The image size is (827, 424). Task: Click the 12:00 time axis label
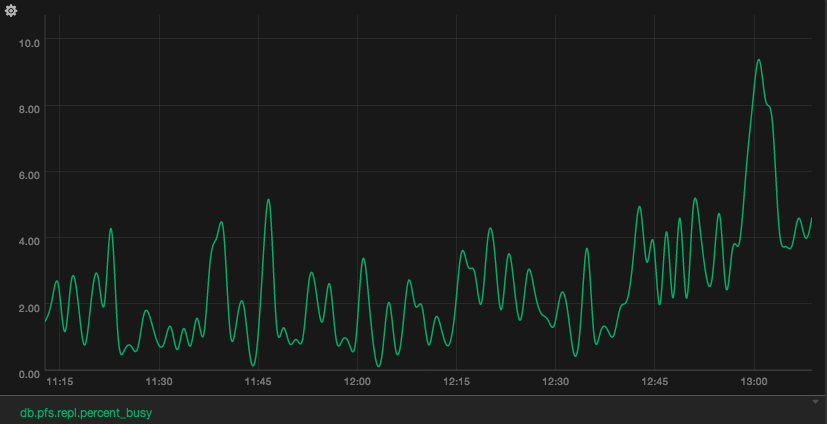[x=357, y=382]
